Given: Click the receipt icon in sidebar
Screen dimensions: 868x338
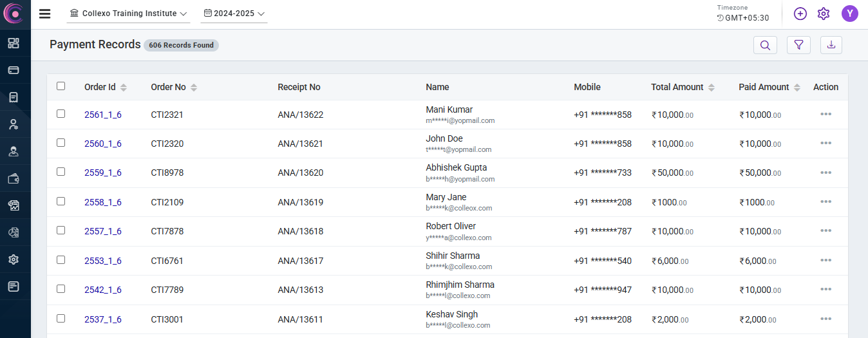Looking at the screenshot, I should [x=14, y=97].
